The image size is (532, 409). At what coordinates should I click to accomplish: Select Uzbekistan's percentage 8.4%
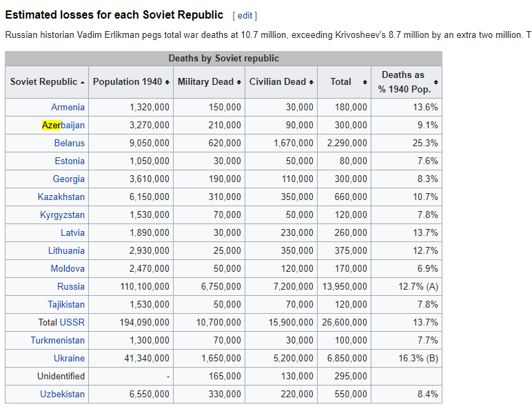(x=427, y=394)
